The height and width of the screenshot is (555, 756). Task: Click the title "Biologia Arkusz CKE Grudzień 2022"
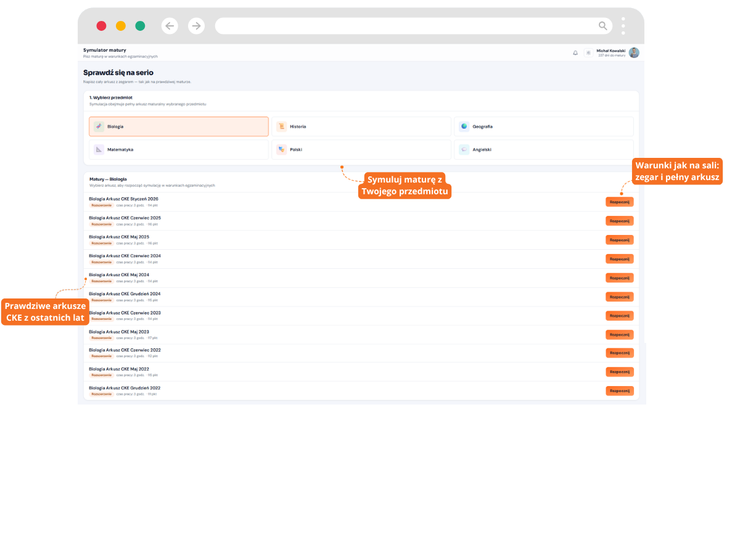click(x=125, y=388)
